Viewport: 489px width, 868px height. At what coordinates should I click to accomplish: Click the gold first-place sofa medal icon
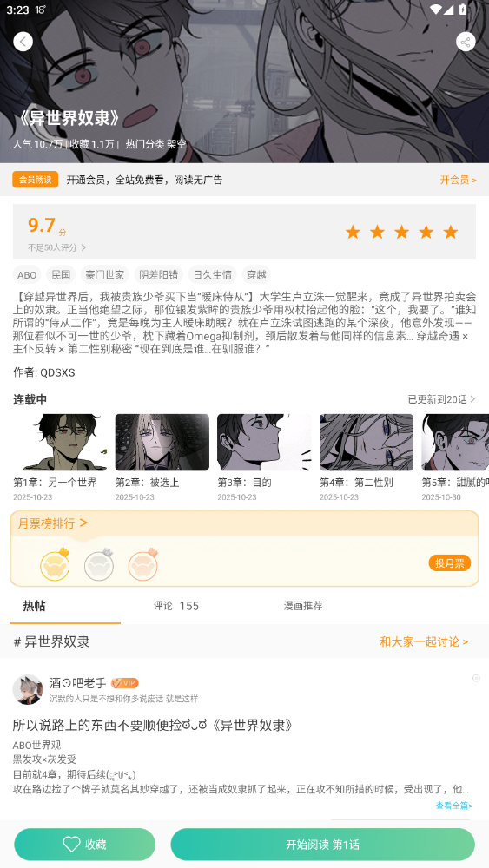55,565
